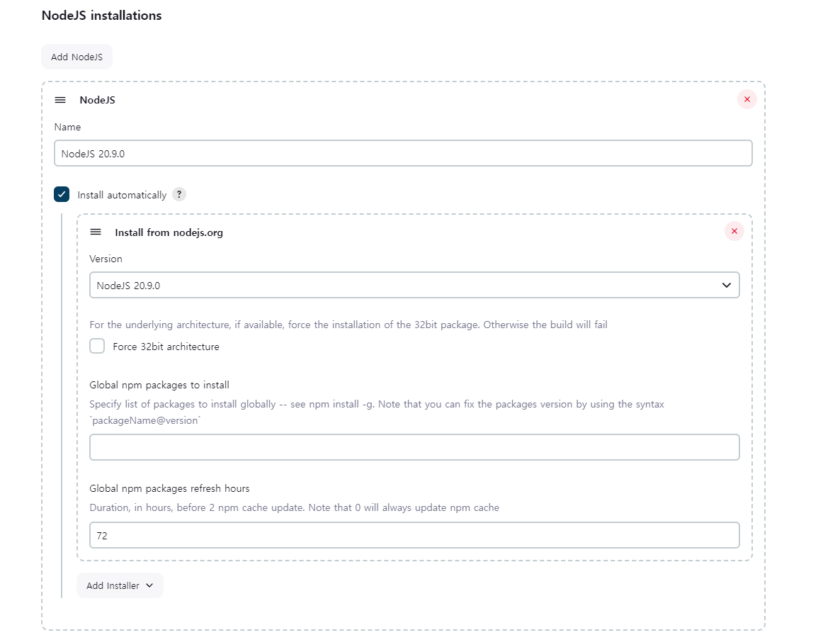Open the Add Installer dropdown
840x635 pixels.
[120, 585]
